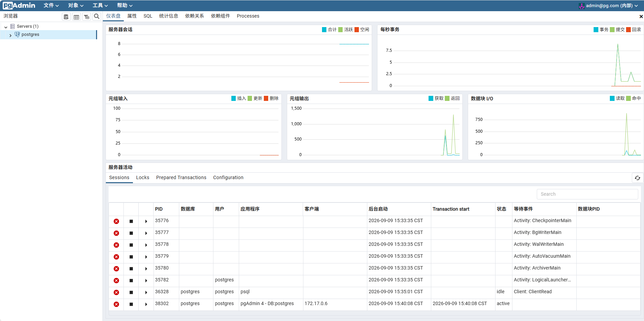Click the View Data table icon
The height and width of the screenshot is (321, 644).
(76, 17)
